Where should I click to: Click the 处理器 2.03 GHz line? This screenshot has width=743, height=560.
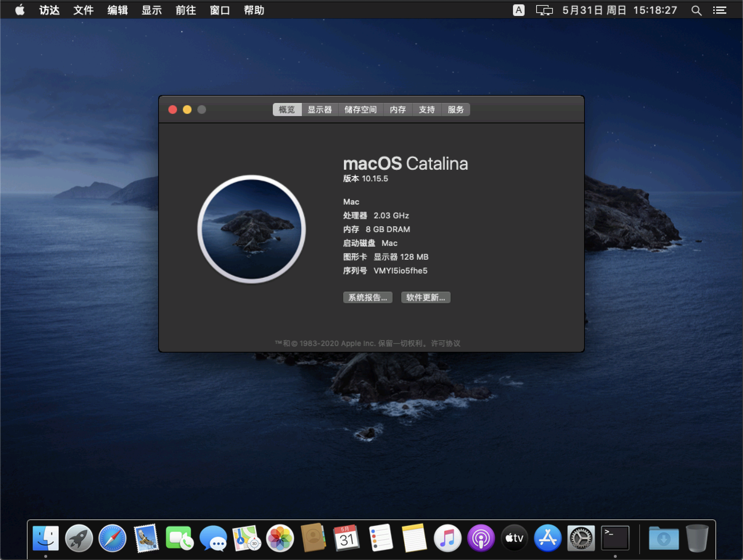click(376, 216)
